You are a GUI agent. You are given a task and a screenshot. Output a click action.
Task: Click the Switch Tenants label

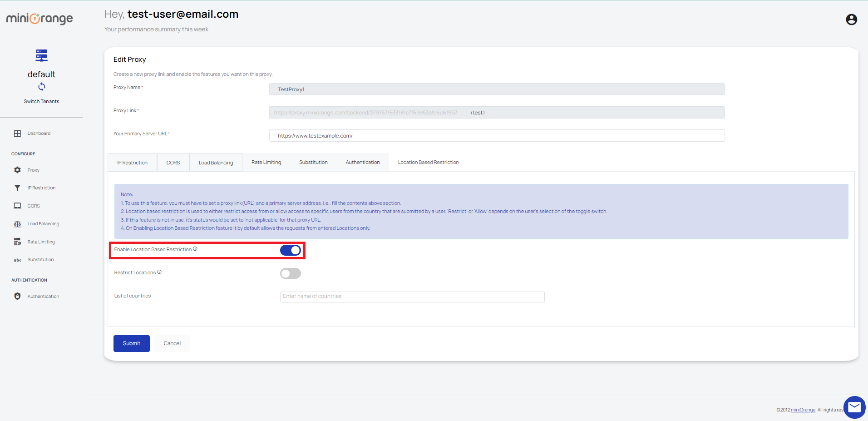(41, 101)
